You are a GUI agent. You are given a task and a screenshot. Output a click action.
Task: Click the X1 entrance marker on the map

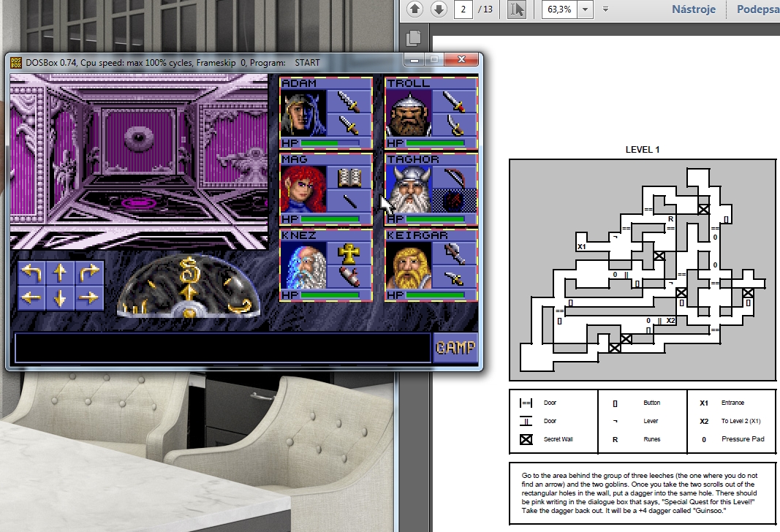581,246
